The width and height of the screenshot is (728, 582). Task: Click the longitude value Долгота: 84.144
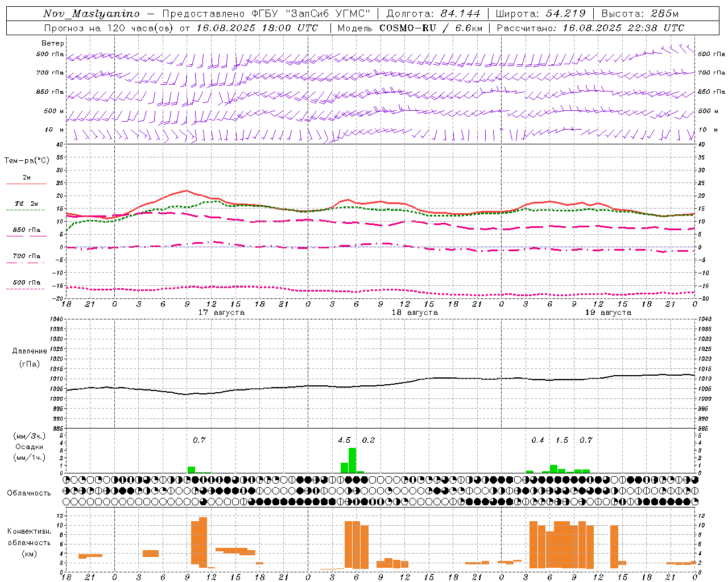pyautogui.click(x=433, y=14)
